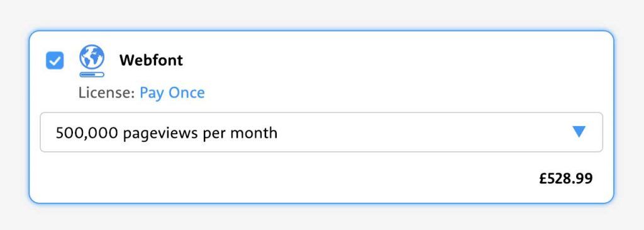Viewport: 644px width, 230px height.
Task: Click the white space left of the price
Action: click(287, 178)
